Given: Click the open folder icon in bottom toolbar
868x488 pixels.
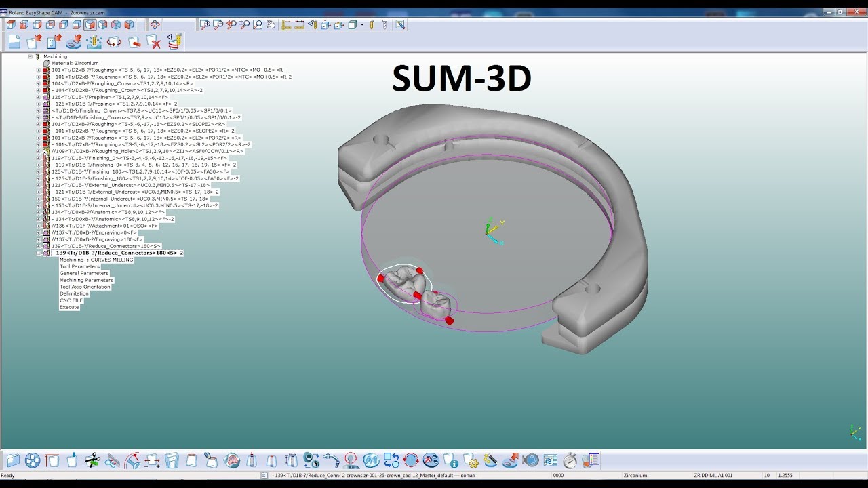Looking at the screenshot, I should [13, 460].
